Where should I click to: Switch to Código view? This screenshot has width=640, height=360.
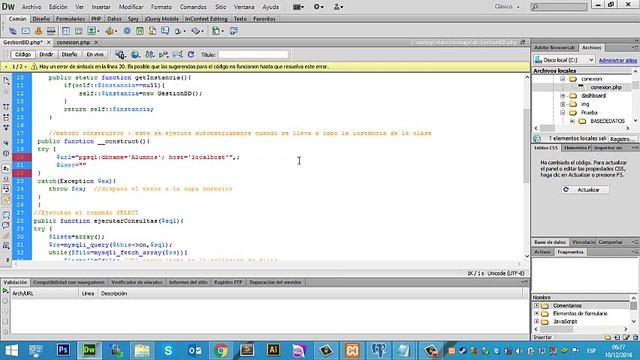[x=23, y=54]
